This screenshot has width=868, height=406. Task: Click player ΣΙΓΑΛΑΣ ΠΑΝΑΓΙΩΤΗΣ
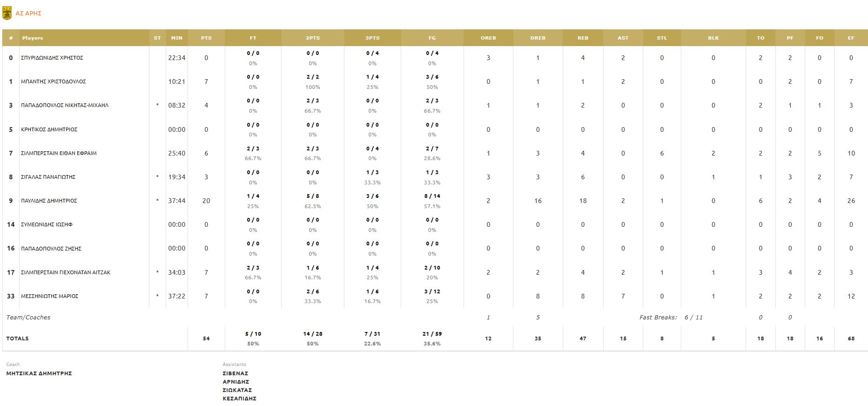pyautogui.click(x=48, y=177)
